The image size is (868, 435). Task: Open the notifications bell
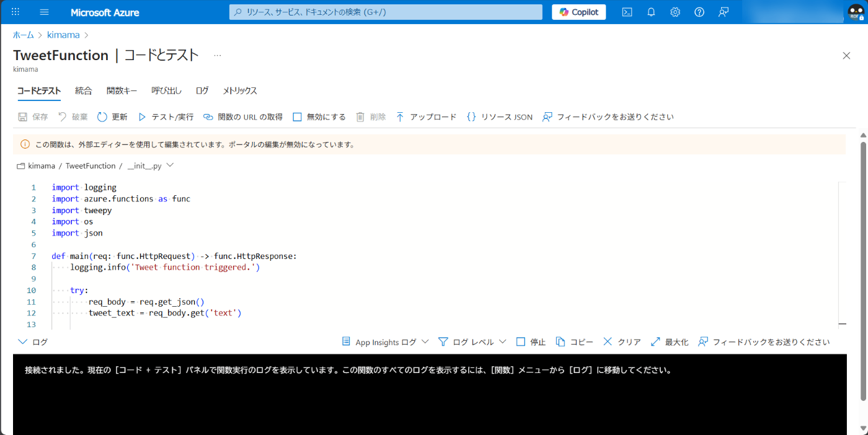pyautogui.click(x=651, y=12)
